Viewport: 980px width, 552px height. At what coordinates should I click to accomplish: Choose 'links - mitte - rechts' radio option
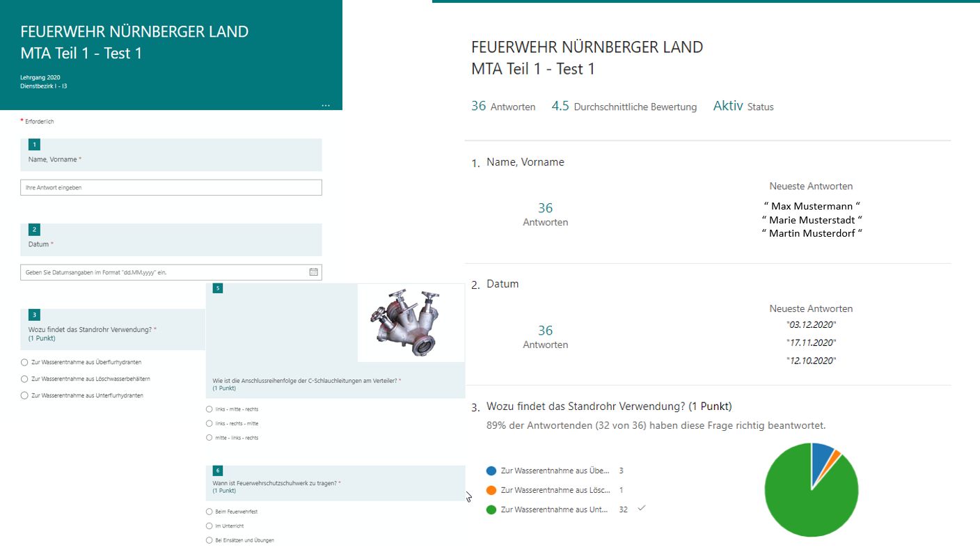[210, 409]
